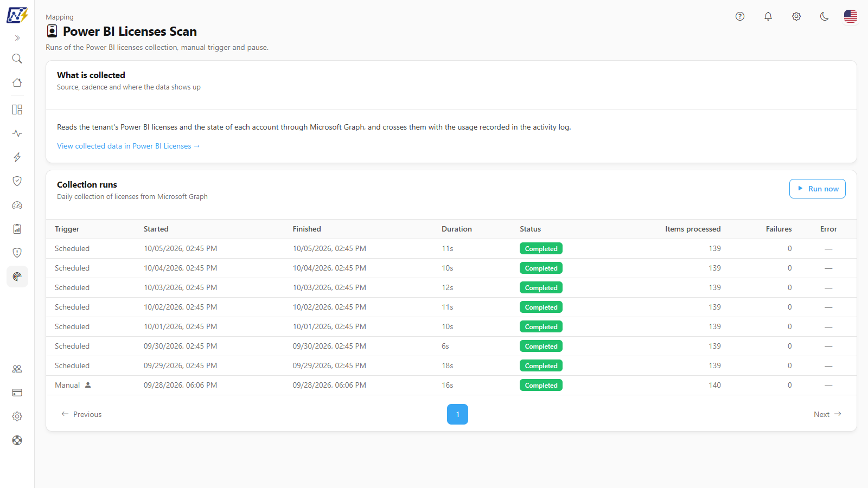The image size is (868, 488).
Task: Open language selector US flag
Action: point(851,16)
